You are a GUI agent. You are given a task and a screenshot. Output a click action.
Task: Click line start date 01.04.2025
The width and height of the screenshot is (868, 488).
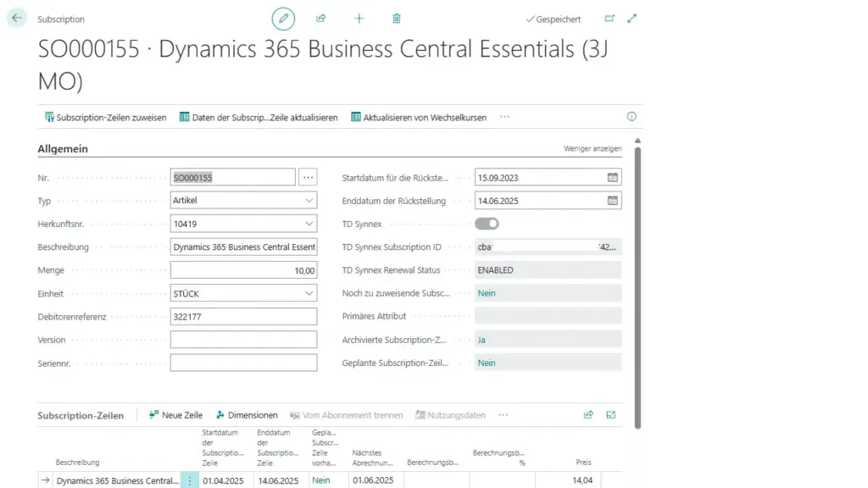tap(223, 480)
